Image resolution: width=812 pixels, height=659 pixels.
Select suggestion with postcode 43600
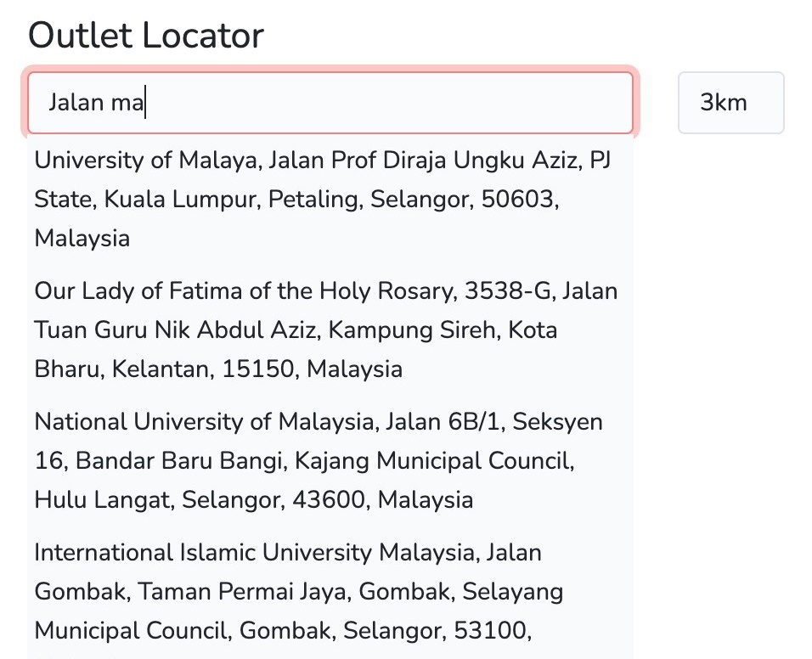[x=330, y=461]
